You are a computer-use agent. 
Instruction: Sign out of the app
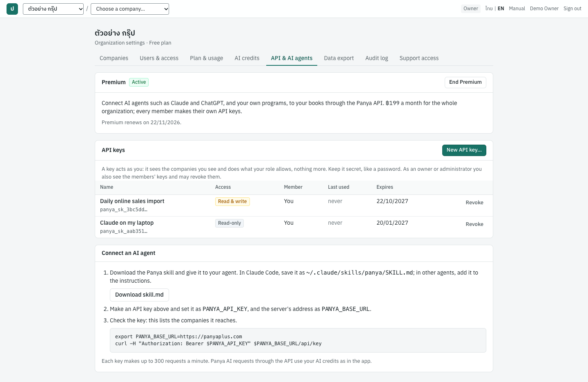point(572,9)
